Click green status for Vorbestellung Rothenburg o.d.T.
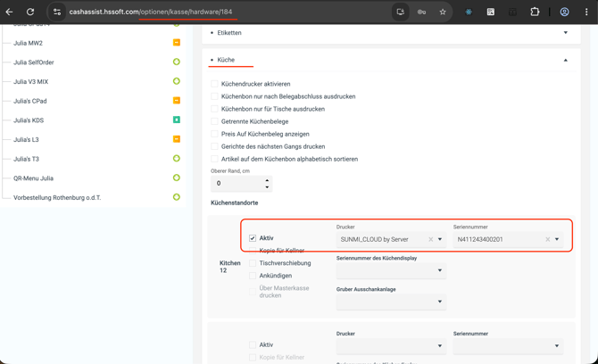The image size is (598, 364). pyautogui.click(x=177, y=197)
